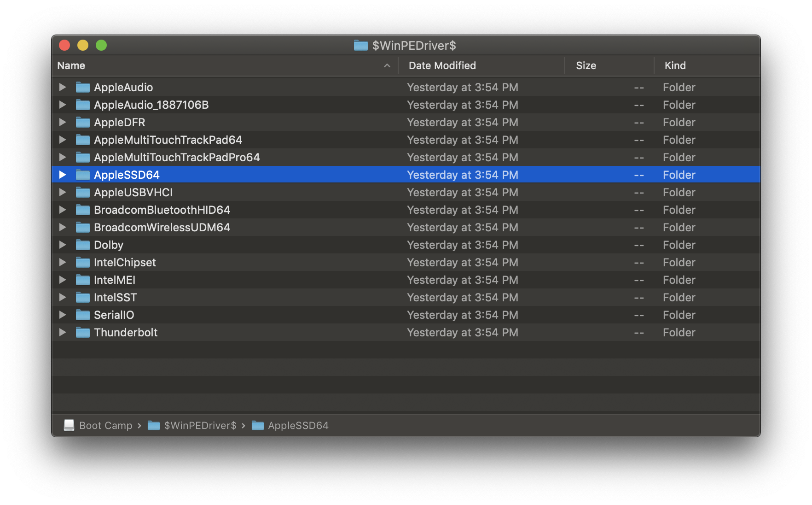Click the SerialIO folder icon

tap(83, 315)
